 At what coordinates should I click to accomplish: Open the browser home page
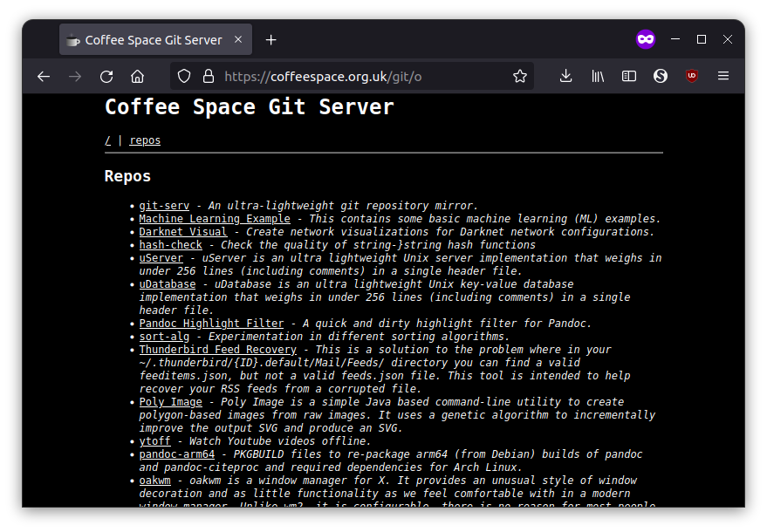point(138,76)
